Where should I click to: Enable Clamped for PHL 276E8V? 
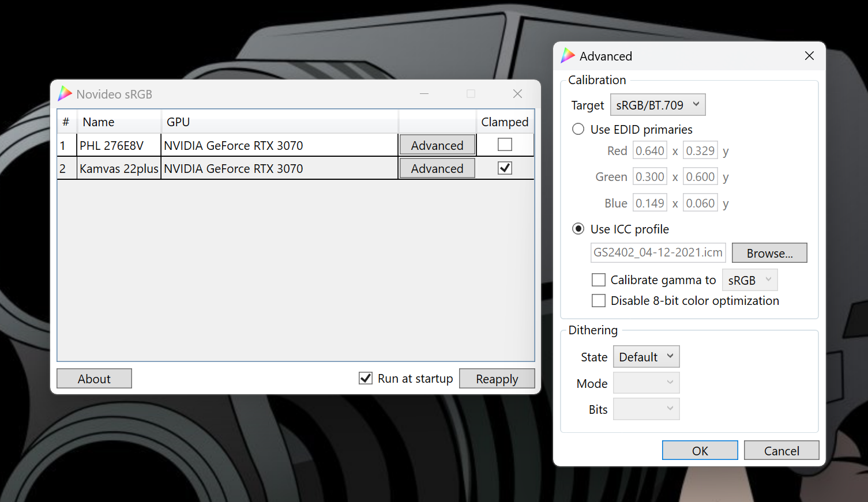click(x=505, y=145)
